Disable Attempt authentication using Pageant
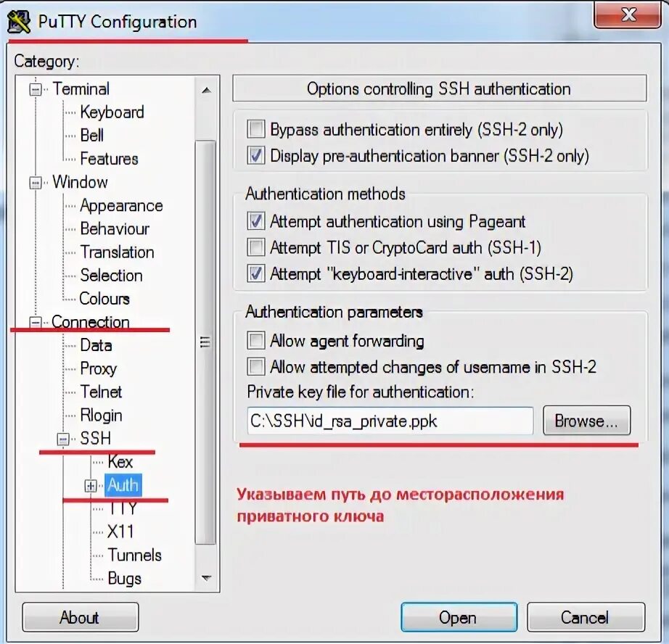 [256, 221]
